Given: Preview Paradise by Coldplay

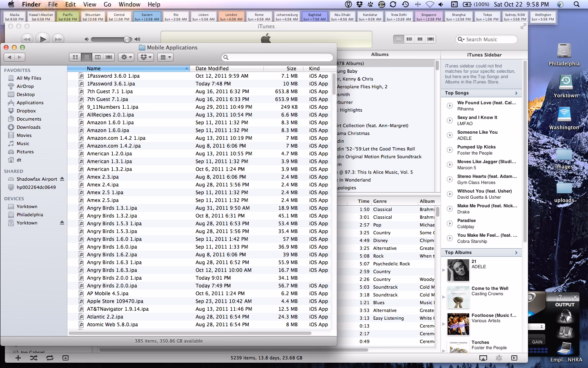Looking at the screenshot, I should pos(450,223).
